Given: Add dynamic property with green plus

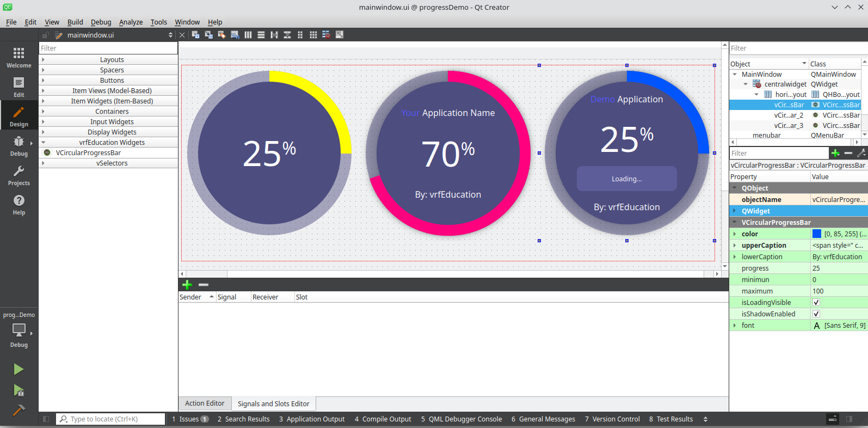Looking at the screenshot, I should point(835,153).
